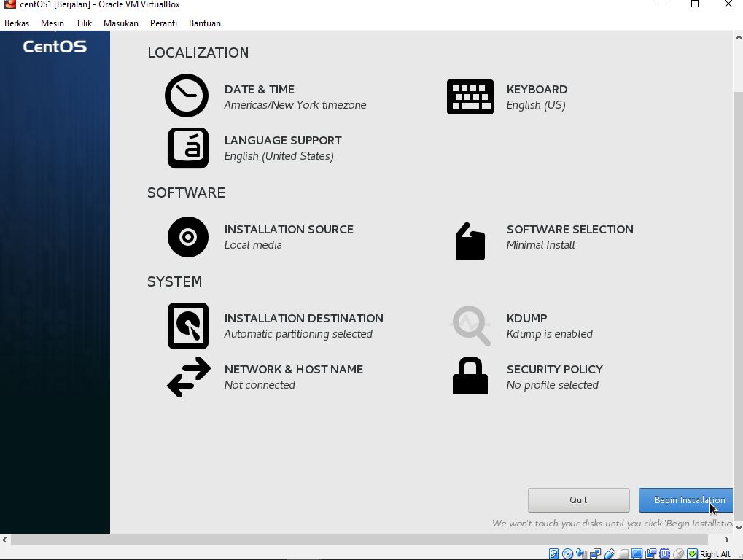Image resolution: width=743 pixels, height=560 pixels.
Task: Open the Date & Time clock icon
Action: click(187, 96)
